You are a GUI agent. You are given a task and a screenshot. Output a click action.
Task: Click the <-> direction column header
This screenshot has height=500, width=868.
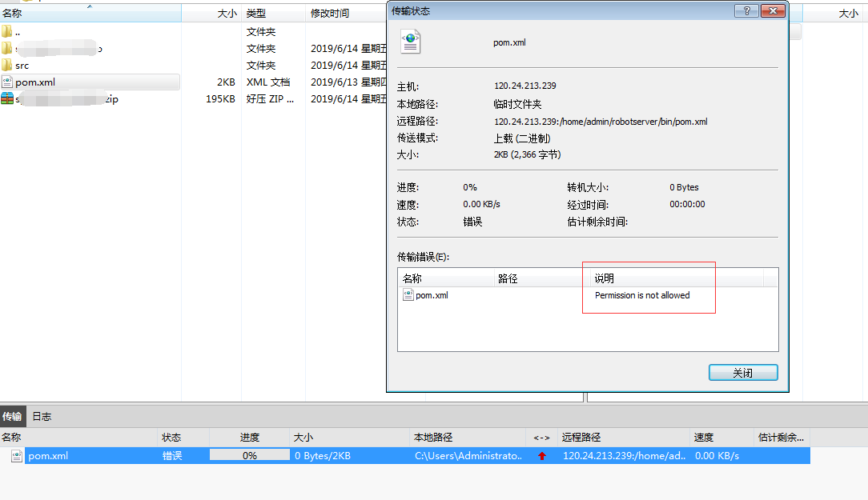click(541, 438)
